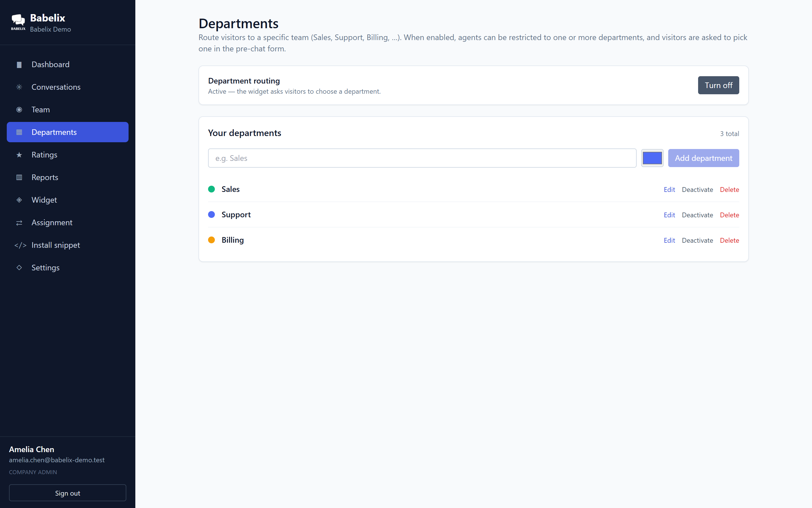The width and height of the screenshot is (812, 508).
Task: Click the Reports columns icon
Action: click(19, 177)
